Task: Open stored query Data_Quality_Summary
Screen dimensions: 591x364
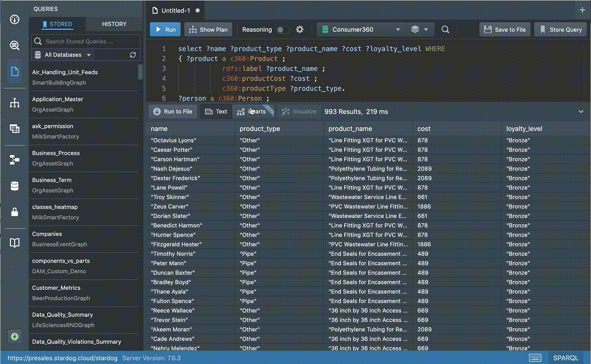Action: click(x=84, y=320)
